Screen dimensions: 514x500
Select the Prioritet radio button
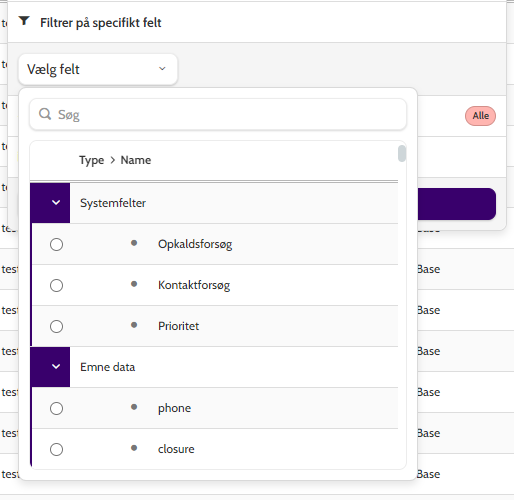(56, 326)
